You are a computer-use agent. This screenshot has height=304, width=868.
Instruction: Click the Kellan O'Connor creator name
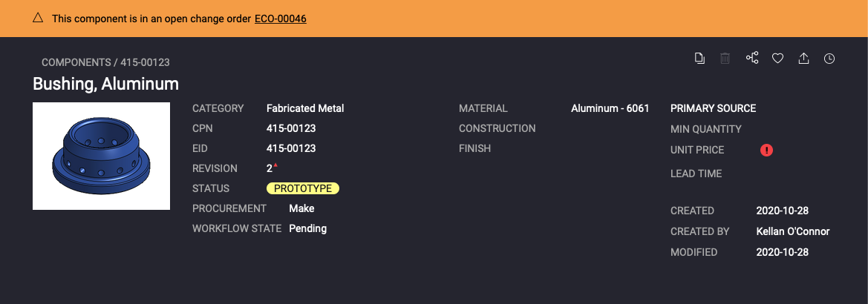tap(792, 231)
